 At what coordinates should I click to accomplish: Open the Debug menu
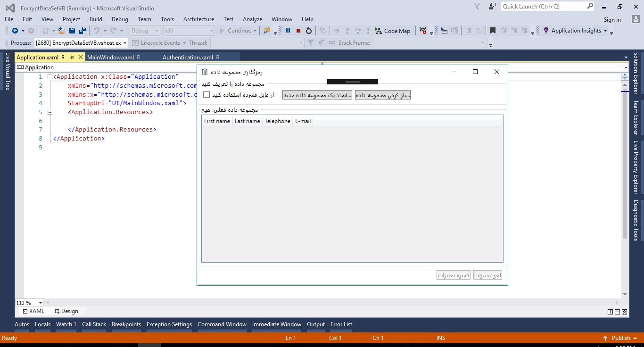(x=120, y=19)
